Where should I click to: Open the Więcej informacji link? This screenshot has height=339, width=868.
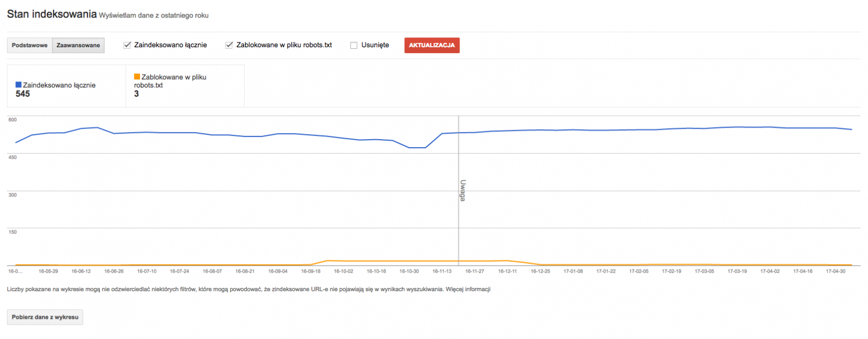469,290
